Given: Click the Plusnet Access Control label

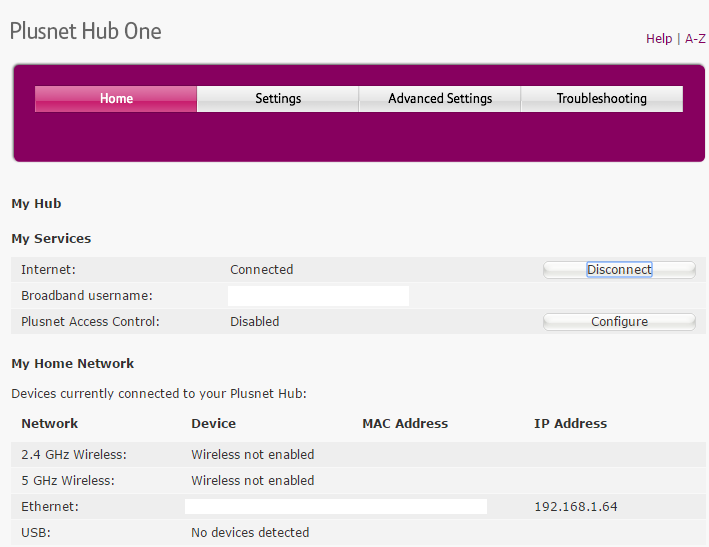Looking at the screenshot, I should tap(90, 322).
